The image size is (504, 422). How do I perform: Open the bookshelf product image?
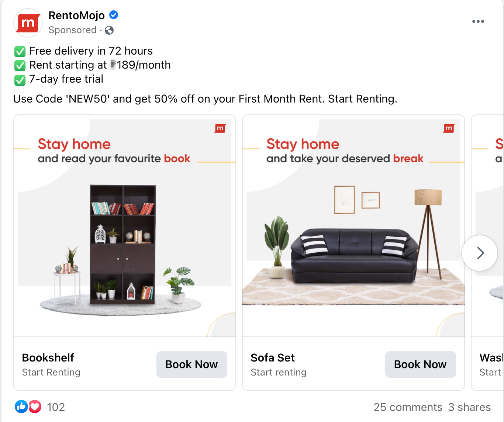tap(125, 226)
